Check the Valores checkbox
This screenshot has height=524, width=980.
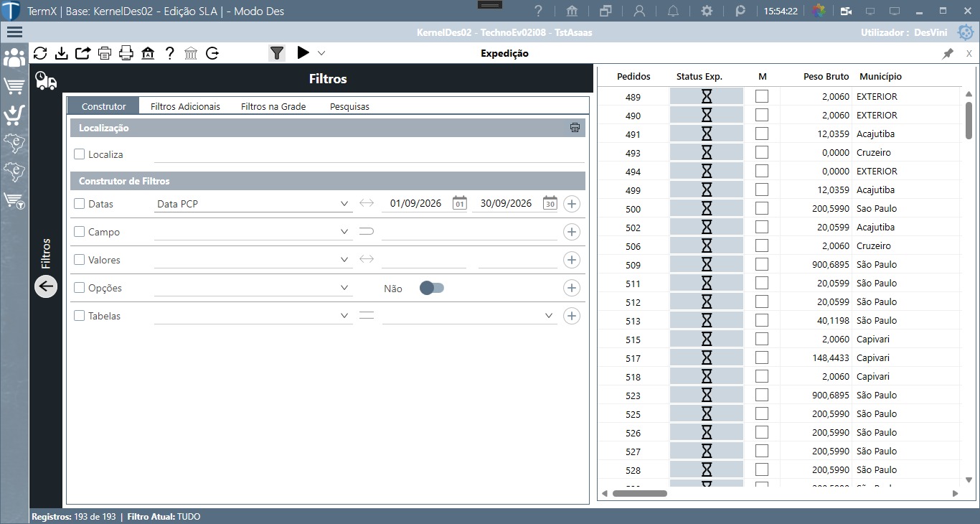[80, 260]
